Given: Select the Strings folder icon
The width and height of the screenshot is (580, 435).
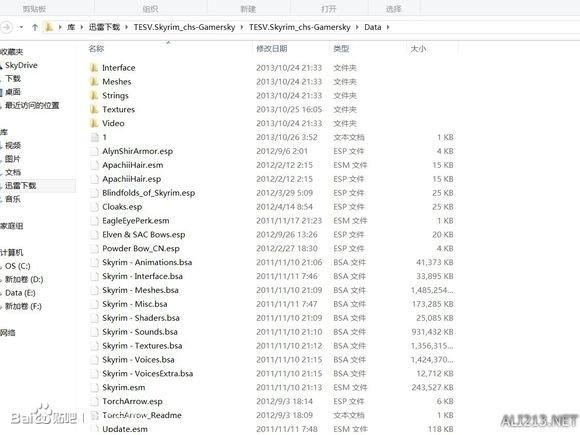Looking at the screenshot, I should pyautogui.click(x=94, y=95).
